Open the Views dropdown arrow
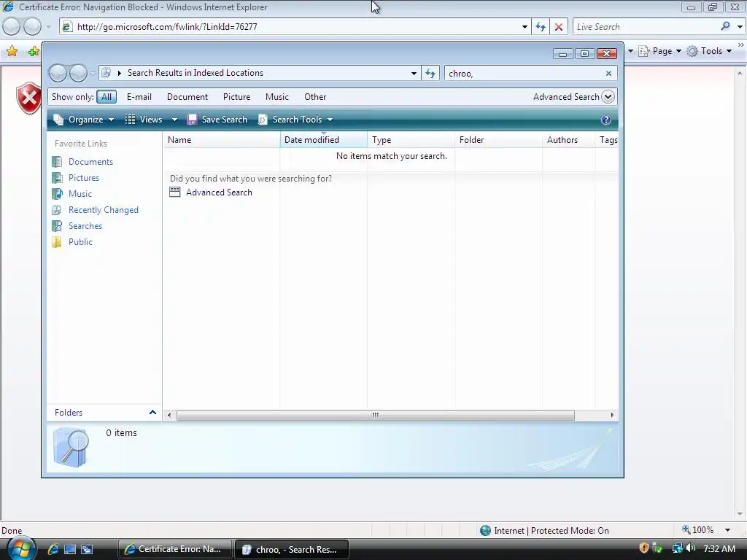 pos(174,120)
